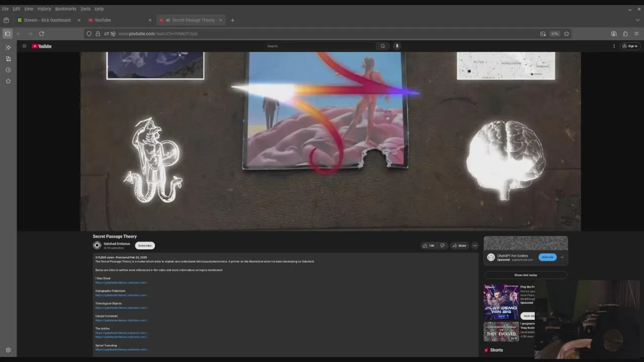Open the Bookmarks menu

(x=65, y=9)
